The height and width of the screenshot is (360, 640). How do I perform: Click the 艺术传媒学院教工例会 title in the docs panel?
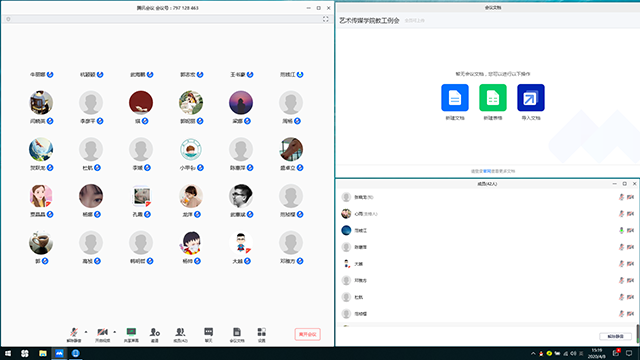click(369, 20)
